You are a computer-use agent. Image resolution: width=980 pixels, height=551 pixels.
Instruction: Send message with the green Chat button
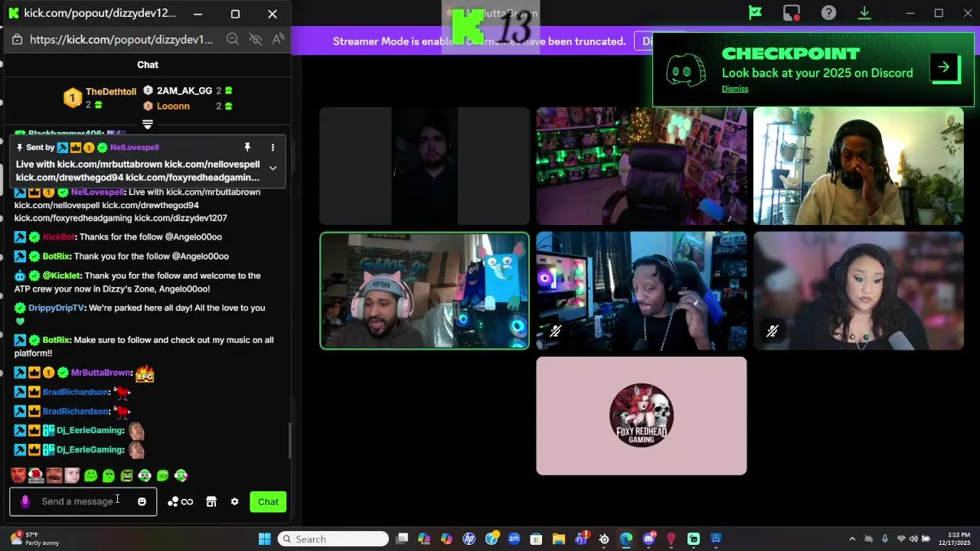click(x=268, y=502)
